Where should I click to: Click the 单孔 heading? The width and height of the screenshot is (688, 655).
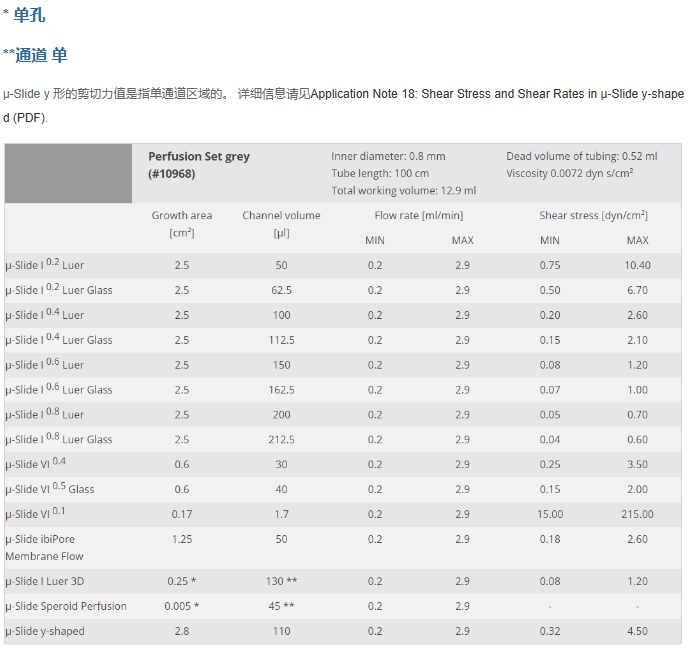[x=28, y=16]
